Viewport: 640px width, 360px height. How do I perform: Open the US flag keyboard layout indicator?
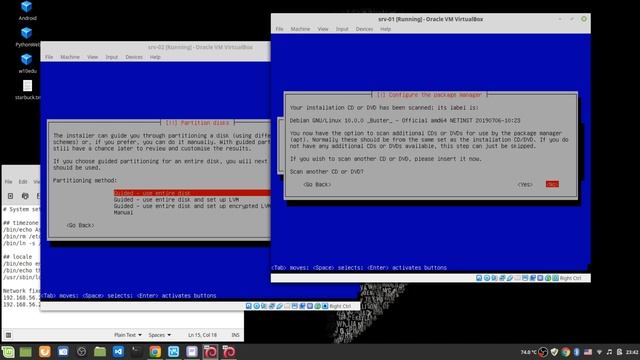588,352
